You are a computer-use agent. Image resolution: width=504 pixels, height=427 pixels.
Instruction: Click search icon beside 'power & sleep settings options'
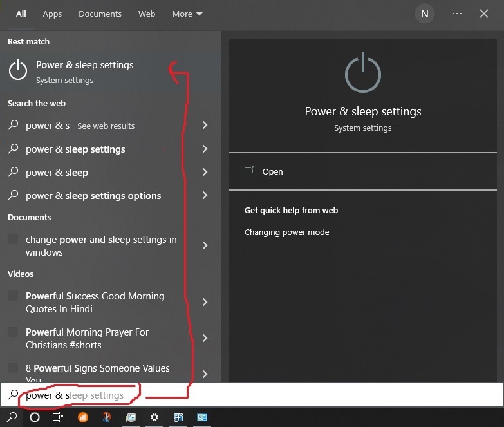(13, 195)
